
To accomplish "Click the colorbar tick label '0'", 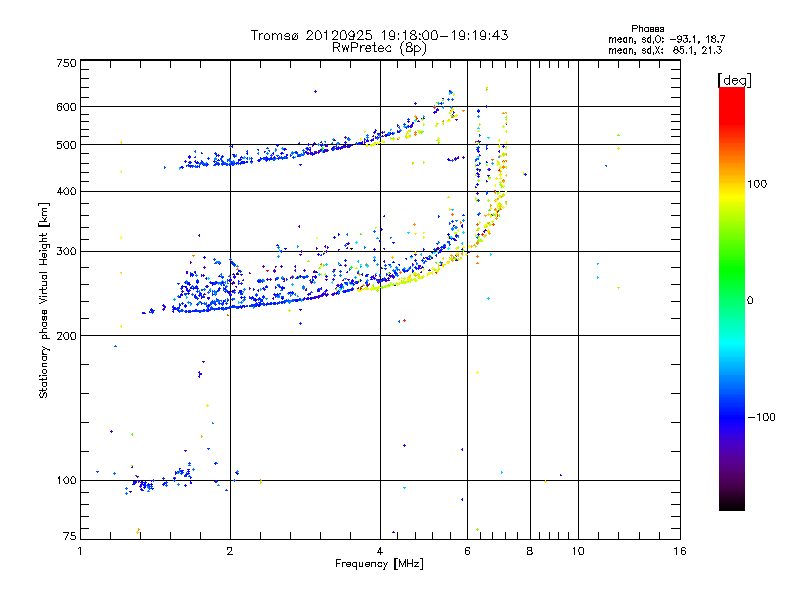I will pos(750,301).
